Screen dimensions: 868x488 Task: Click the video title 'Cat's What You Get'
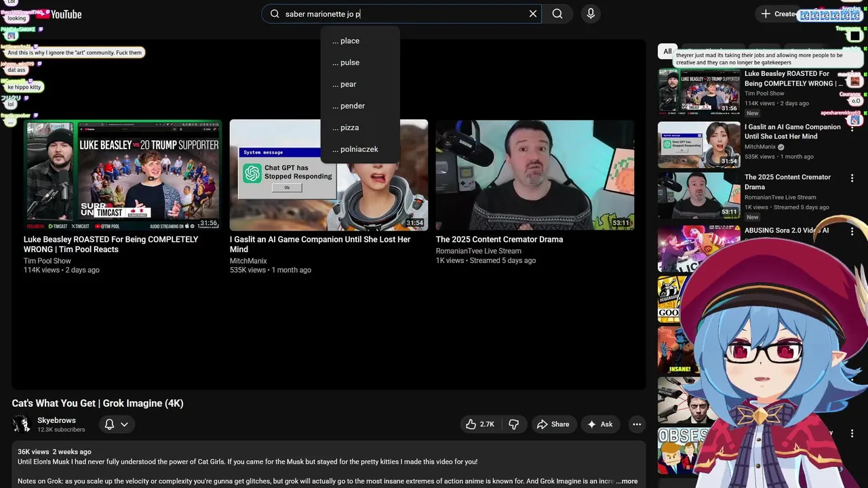pyautogui.click(x=98, y=403)
